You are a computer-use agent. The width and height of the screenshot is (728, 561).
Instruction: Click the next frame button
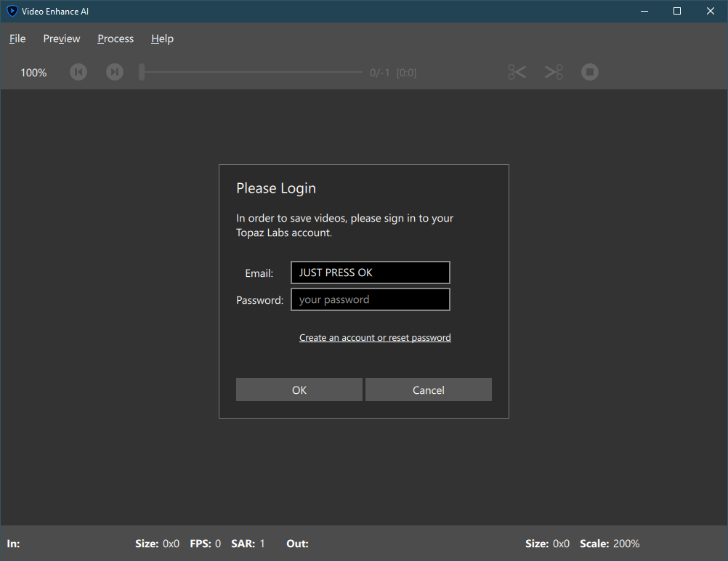[115, 72]
